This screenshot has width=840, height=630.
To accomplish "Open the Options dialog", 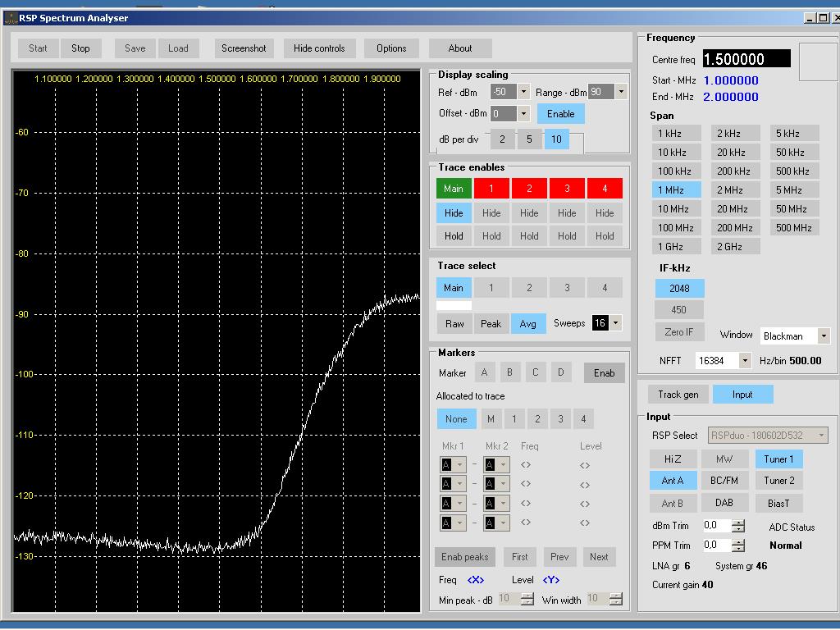I will point(391,48).
